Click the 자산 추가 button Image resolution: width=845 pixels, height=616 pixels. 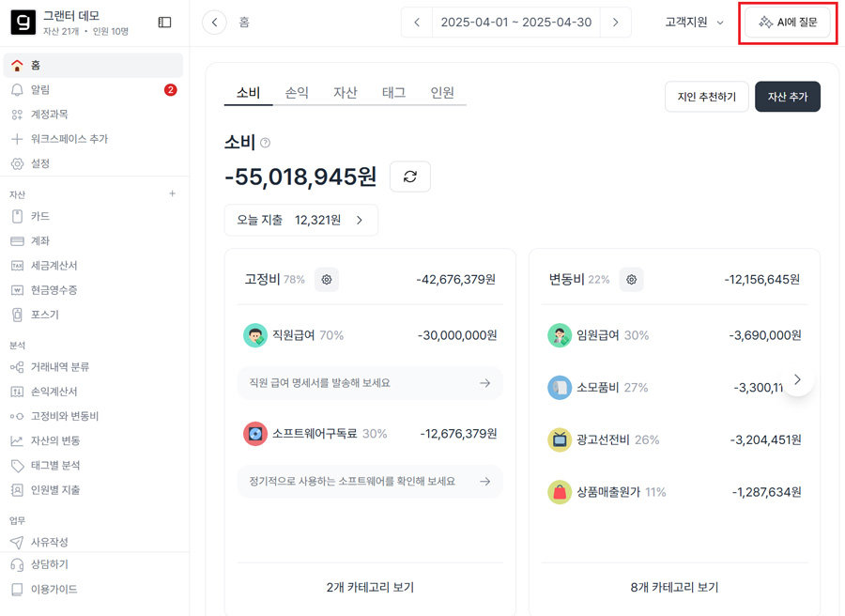pyautogui.click(x=787, y=97)
